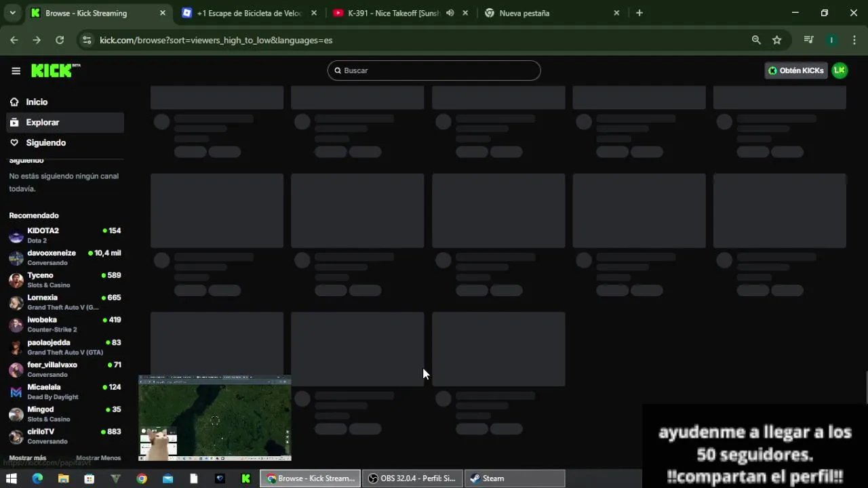The image size is (868, 488).
Task: Bookmark this page with star
Action: [777, 40]
